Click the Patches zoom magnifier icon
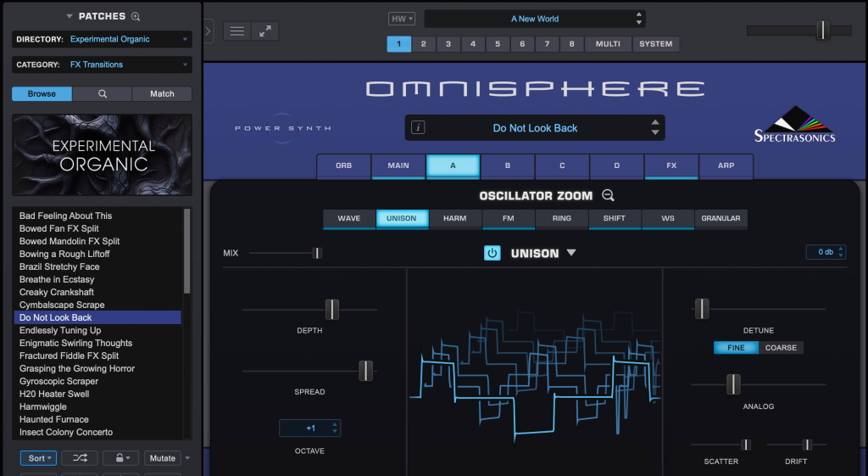Screen dimensions: 868x476 136,17
